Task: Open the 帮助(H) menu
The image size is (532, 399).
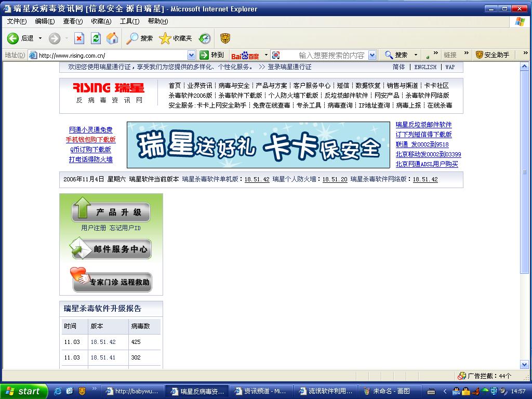Action: (x=158, y=21)
